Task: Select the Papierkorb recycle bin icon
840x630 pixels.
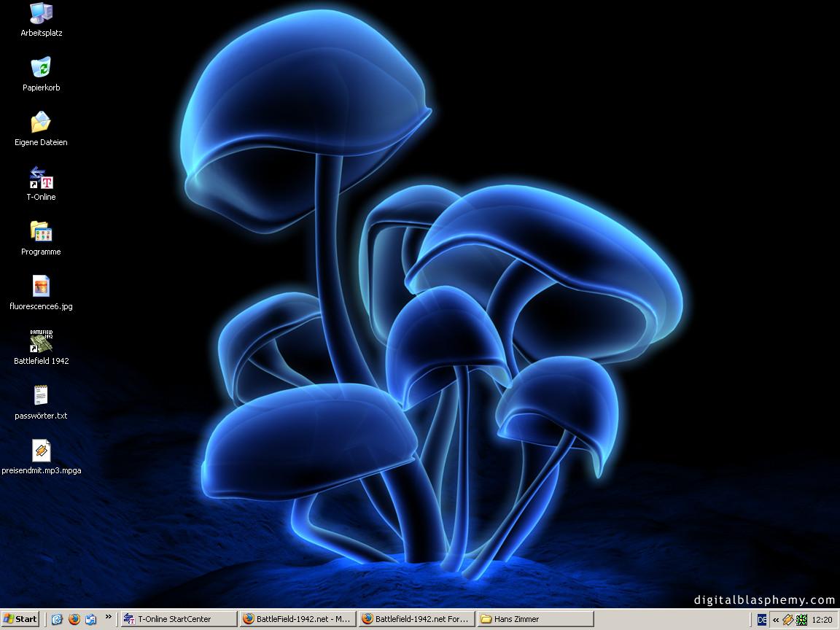Action: (x=41, y=68)
